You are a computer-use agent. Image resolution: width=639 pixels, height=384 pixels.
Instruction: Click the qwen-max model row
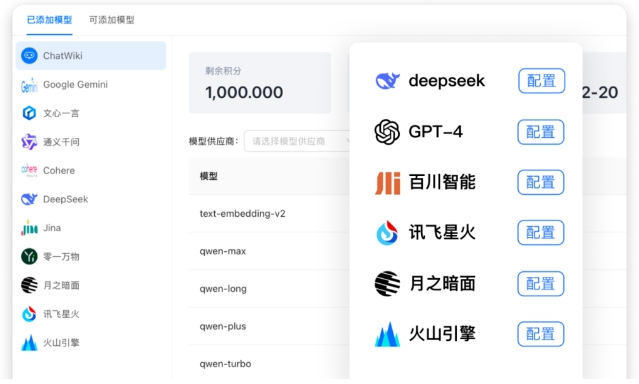pos(269,251)
